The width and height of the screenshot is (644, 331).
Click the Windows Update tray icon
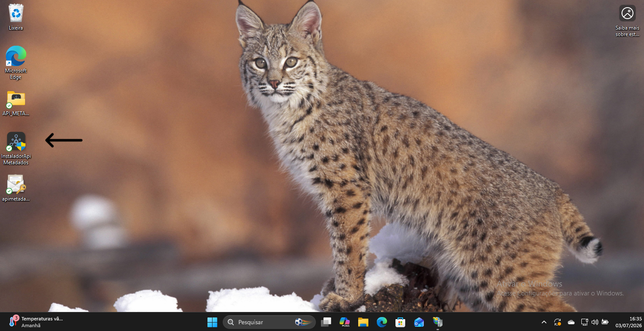tap(558, 322)
